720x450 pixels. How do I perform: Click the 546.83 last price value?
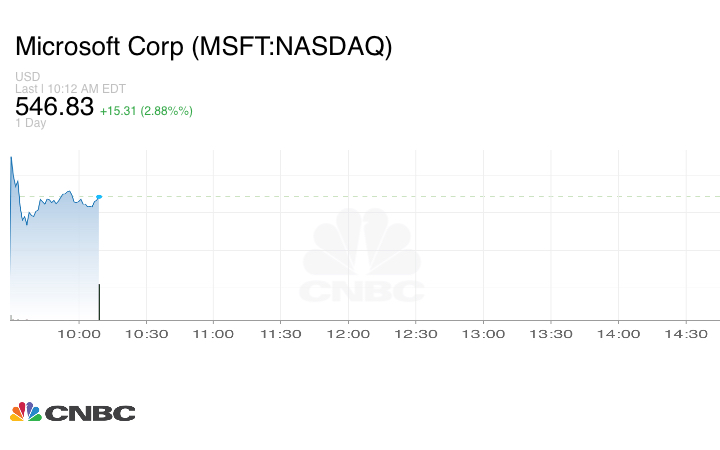(54, 107)
